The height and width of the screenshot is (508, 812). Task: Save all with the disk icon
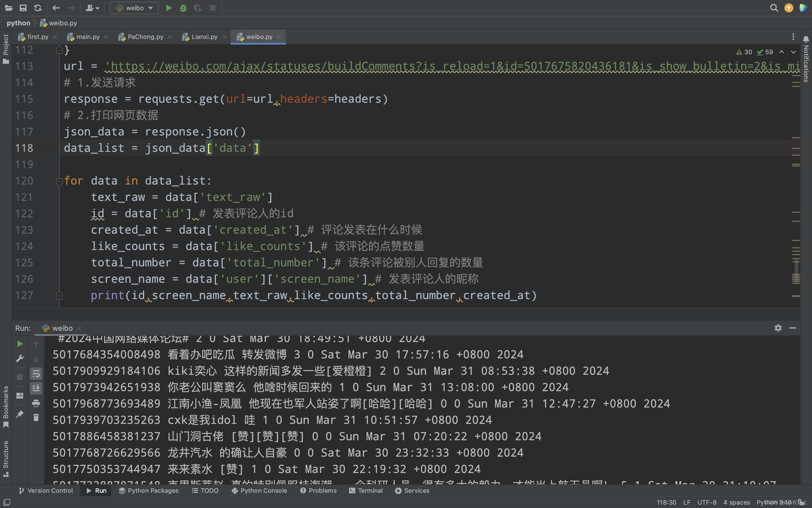(23, 8)
